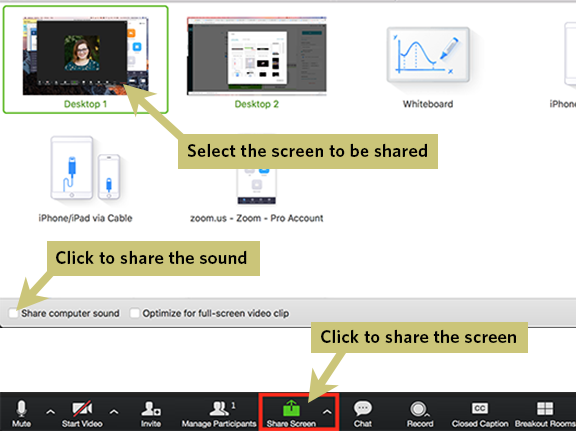
Task: Select the Desktop 1 screen thumbnail
Action: click(86, 56)
